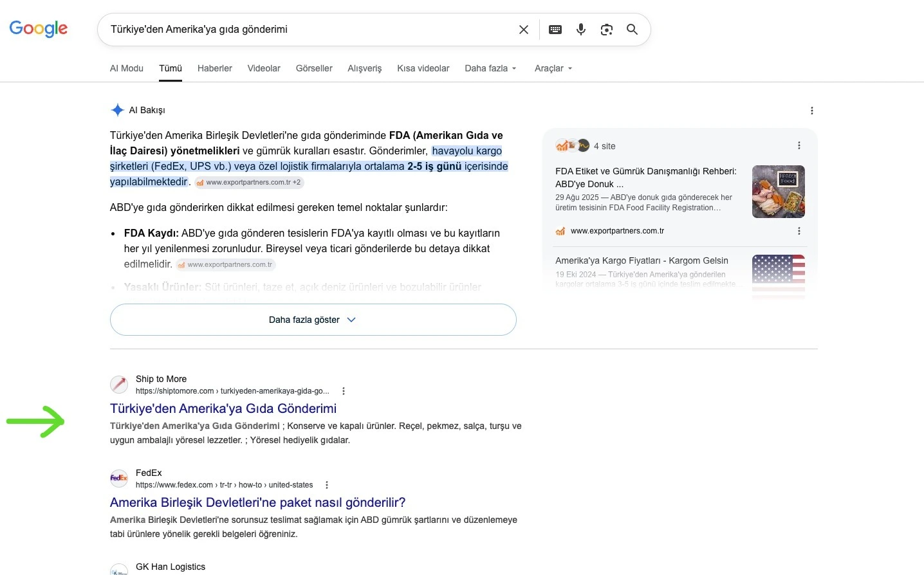Click the AI Bakışı sparkle icon
This screenshot has width=924, height=575.
point(117,110)
